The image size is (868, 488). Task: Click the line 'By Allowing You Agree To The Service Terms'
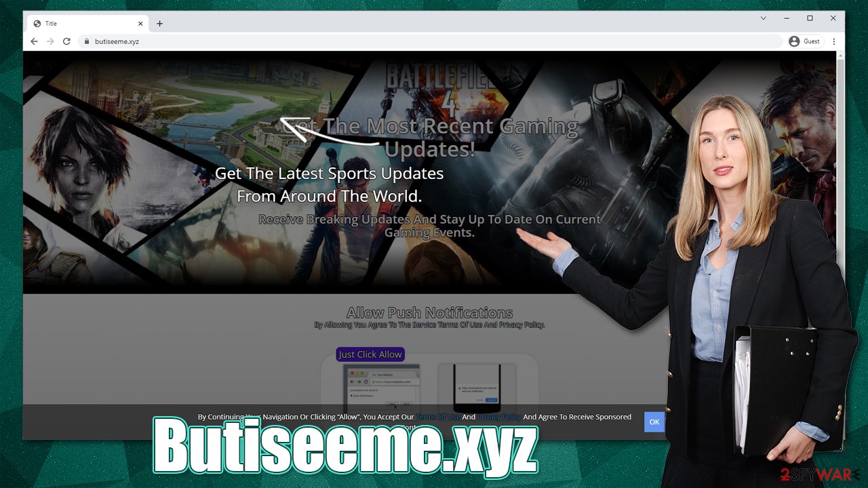(430, 325)
